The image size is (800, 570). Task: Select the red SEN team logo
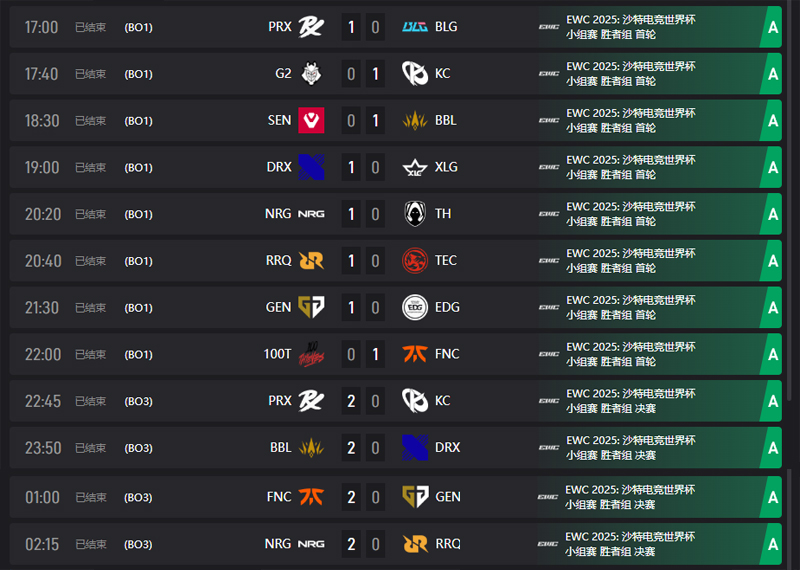[x=311, y=120]
